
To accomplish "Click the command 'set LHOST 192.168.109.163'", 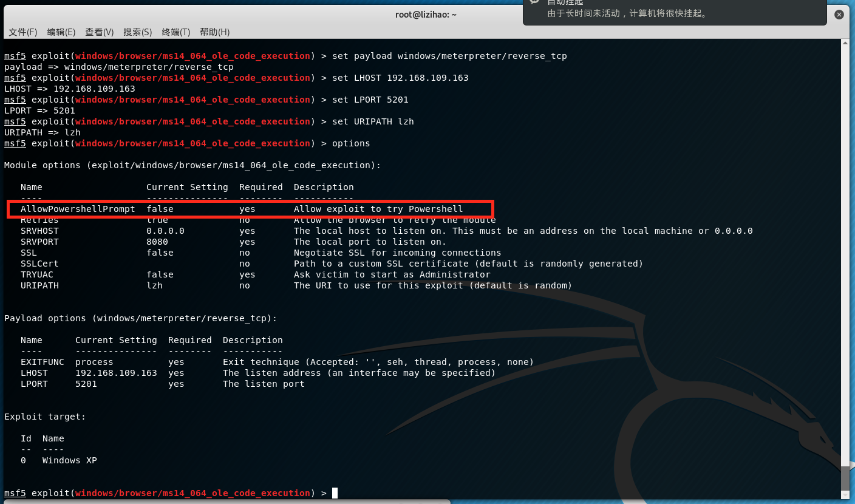I will click(400, 78).
